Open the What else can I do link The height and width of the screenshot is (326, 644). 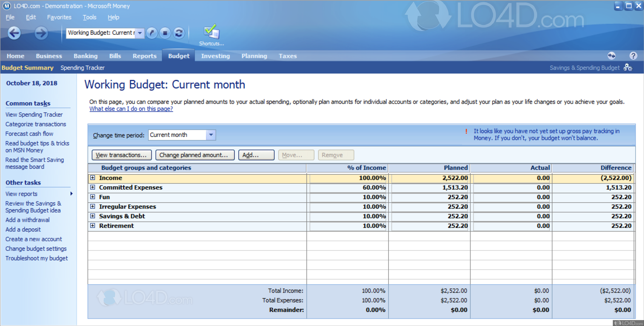click(131, 109)
